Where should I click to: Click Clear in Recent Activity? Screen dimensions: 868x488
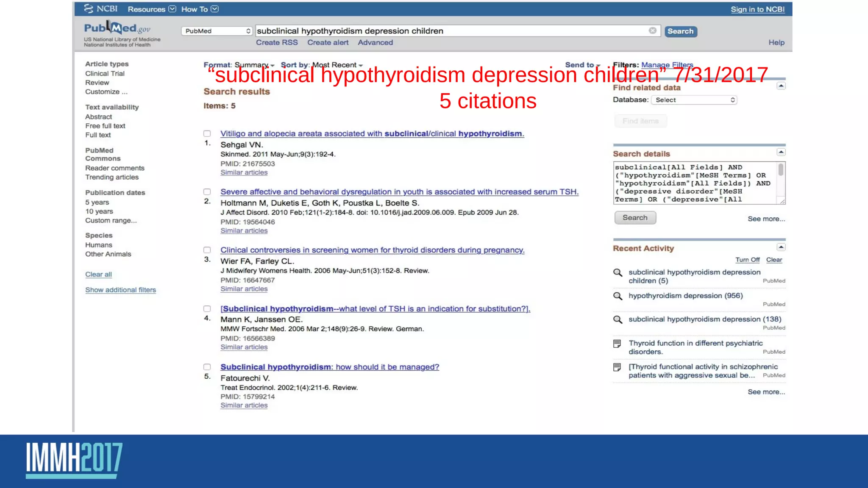pyautogui.click(x=774, y=260)
